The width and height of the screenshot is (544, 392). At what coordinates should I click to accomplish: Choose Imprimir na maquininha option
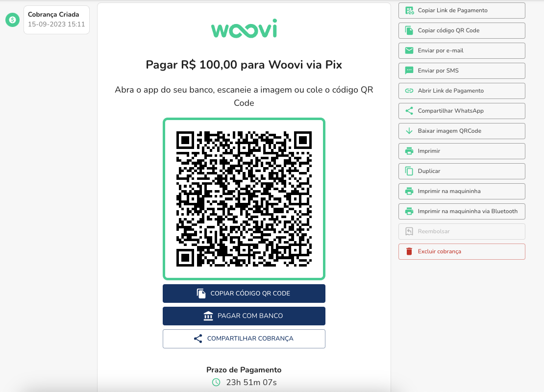click(x=462, y=191)
